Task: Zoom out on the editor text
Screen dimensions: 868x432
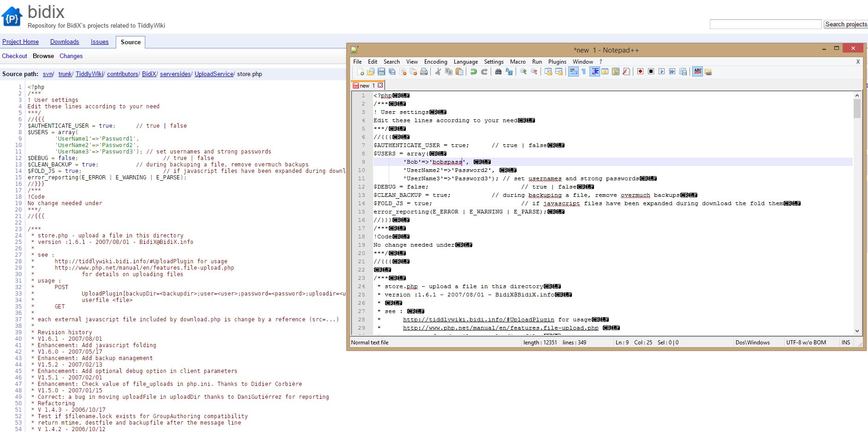Action: point(534,71)
